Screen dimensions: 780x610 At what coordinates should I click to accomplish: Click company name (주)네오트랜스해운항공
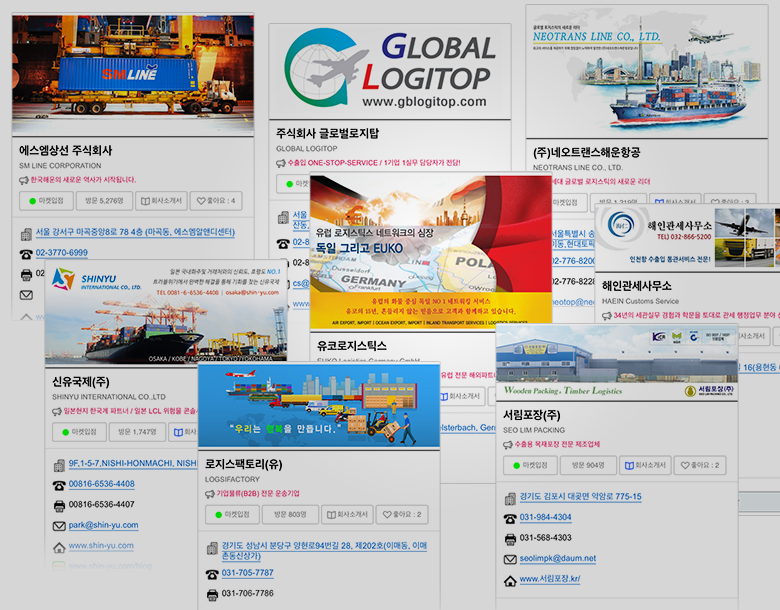(x=586, y=152)
